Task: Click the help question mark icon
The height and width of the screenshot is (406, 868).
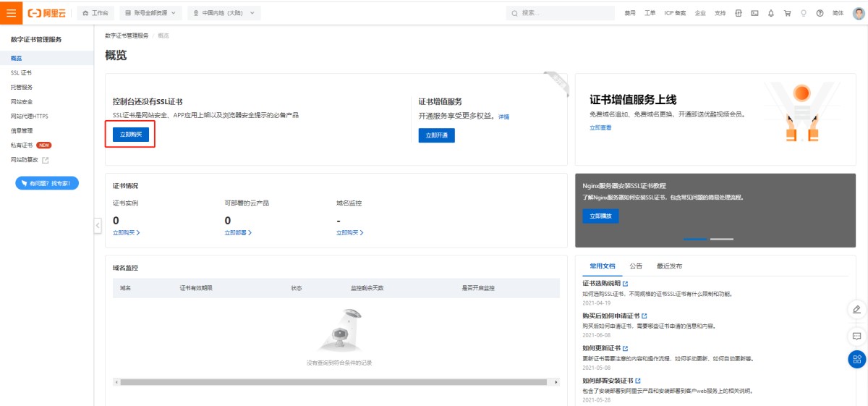Action: (820, 13)
